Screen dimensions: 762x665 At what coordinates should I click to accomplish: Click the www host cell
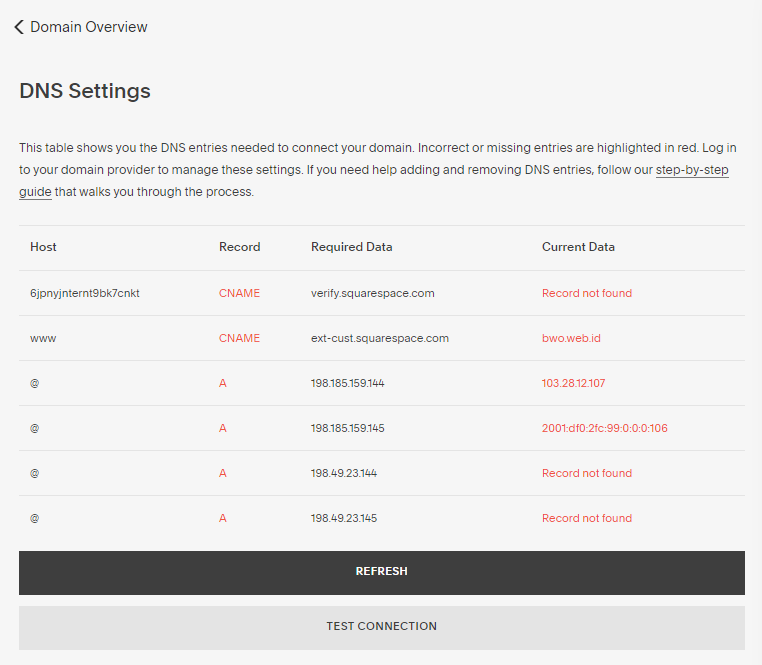[43, 338]
